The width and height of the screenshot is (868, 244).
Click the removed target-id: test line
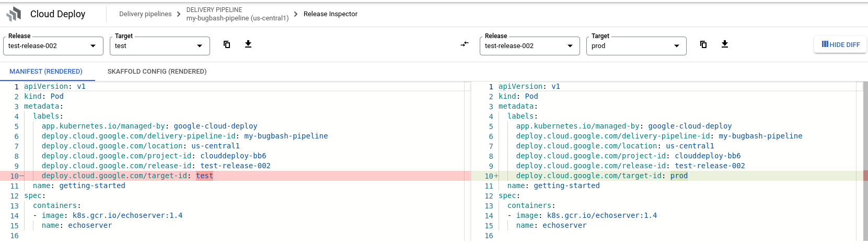click(x=127, y=176)
